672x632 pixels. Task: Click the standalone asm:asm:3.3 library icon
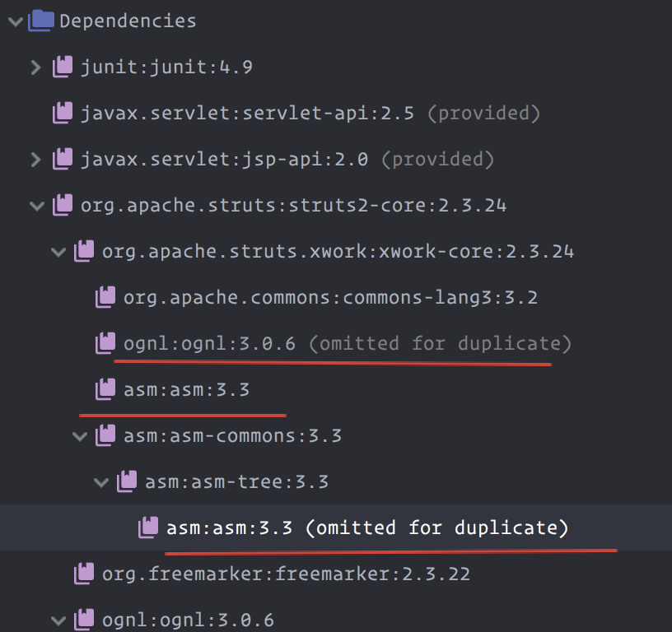click(x=105, y=389)
